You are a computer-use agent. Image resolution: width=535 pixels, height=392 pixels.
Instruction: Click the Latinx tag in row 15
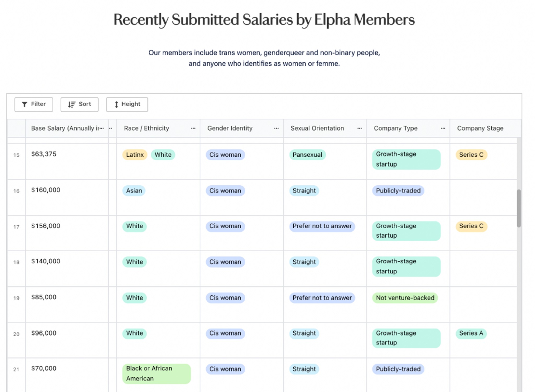click(135, 155)
